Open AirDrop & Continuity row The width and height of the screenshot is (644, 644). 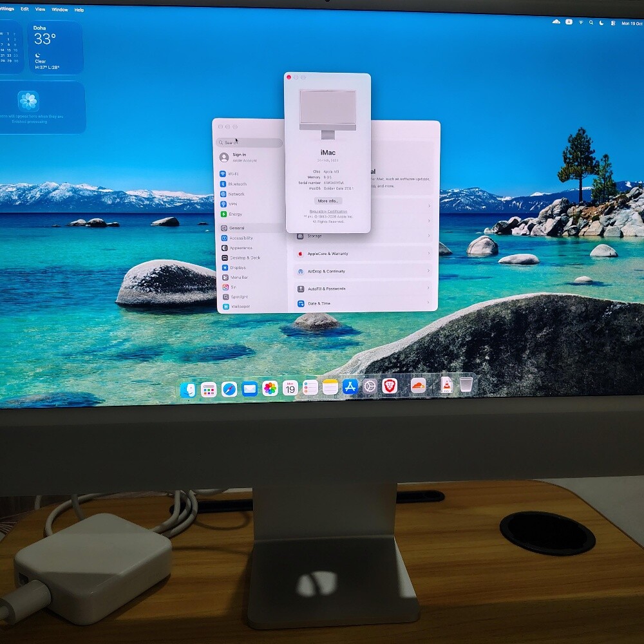point(363,271)
